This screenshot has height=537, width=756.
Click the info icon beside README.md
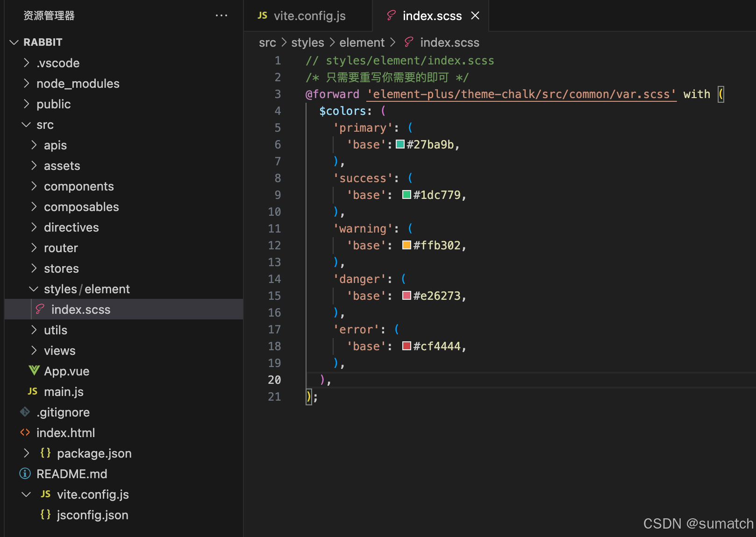pos(25,473)
